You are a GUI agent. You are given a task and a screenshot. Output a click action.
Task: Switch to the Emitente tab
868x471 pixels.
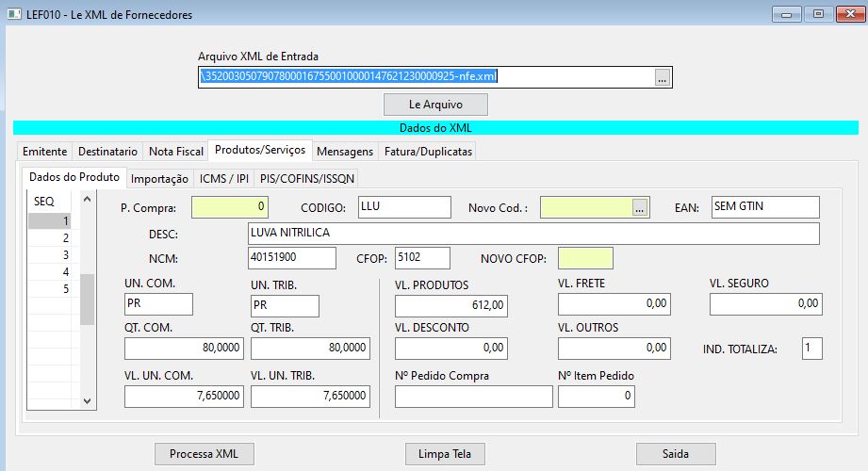[x=44, y=151]
